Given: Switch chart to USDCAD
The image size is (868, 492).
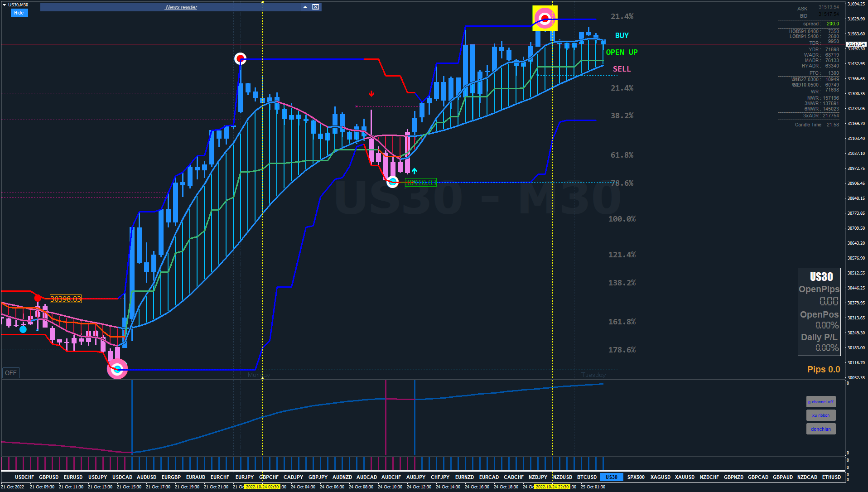Looking at the screenshot, I should pos(122,477).
